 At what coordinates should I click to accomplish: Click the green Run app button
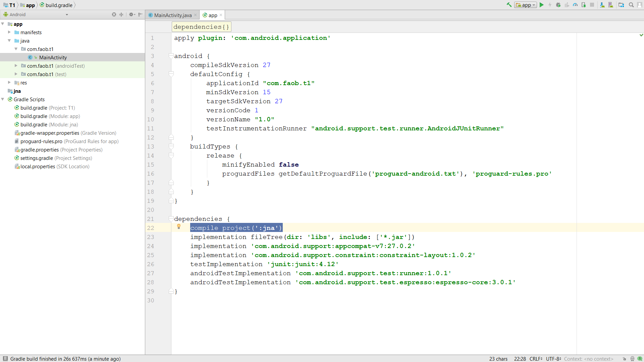541,5
